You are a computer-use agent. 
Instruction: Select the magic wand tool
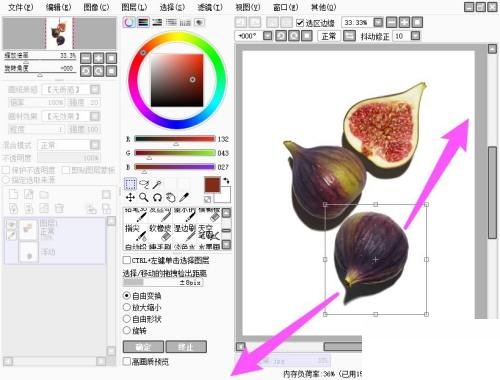click(x=157, y=184)
